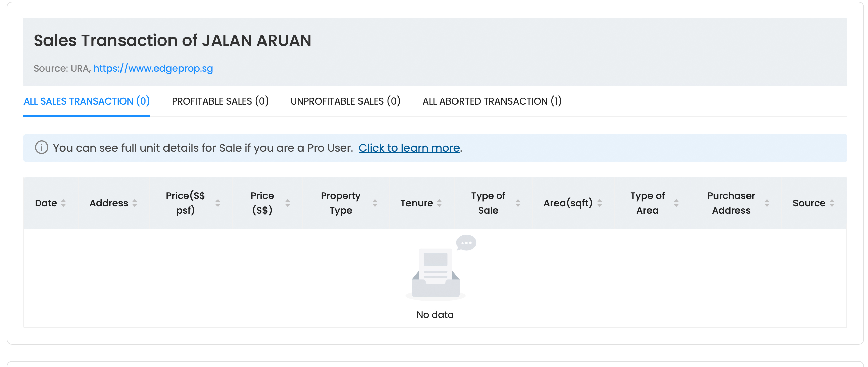Click the Price (S$) sort arrows
The image size is (868, 367).
point(287,203)
